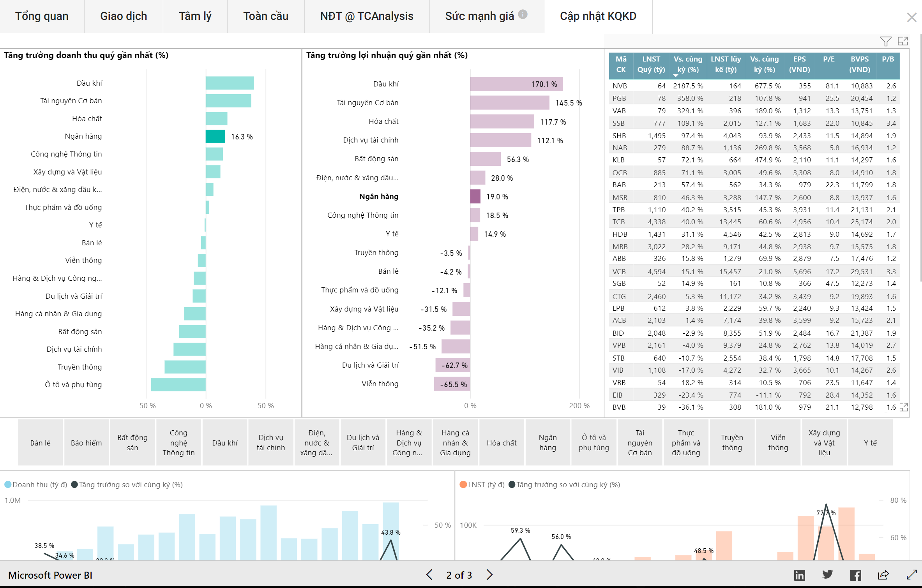
Task: Switch to the Tổng quan tab
Action: pos(42,16)
